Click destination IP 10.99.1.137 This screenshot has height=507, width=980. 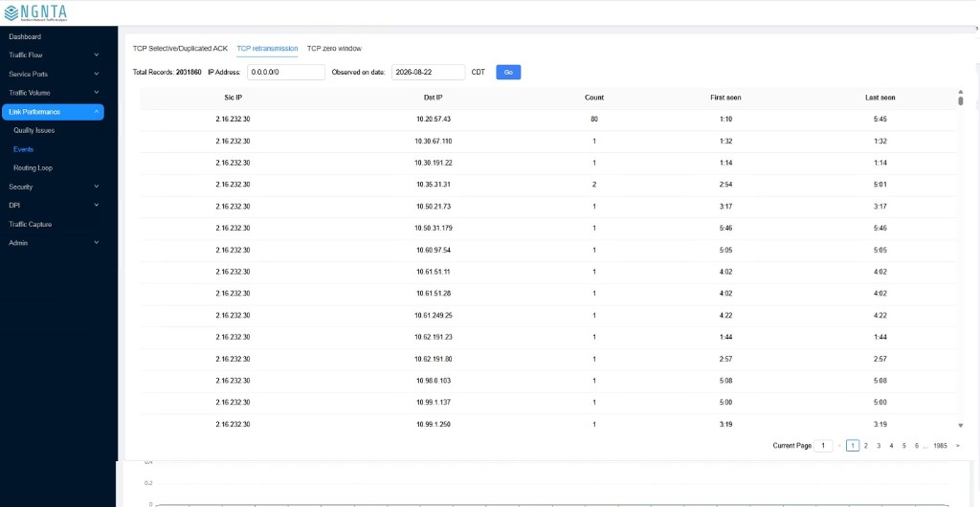[x=434, y=402]
